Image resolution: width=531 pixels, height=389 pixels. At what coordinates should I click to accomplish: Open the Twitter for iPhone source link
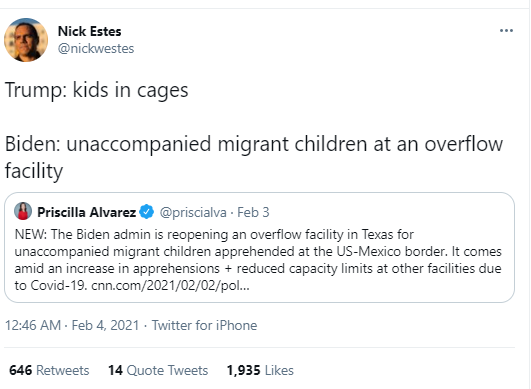[x=204, y=325]
